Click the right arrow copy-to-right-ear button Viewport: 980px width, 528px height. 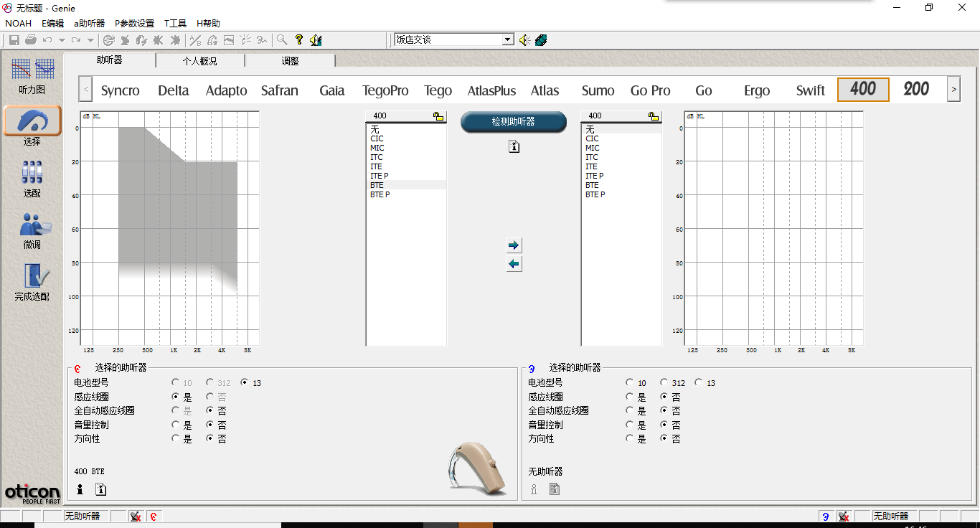pos(514,245)
